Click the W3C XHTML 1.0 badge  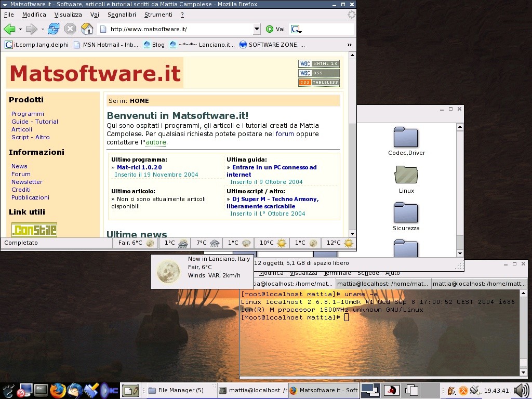click(x=319, y=63)
